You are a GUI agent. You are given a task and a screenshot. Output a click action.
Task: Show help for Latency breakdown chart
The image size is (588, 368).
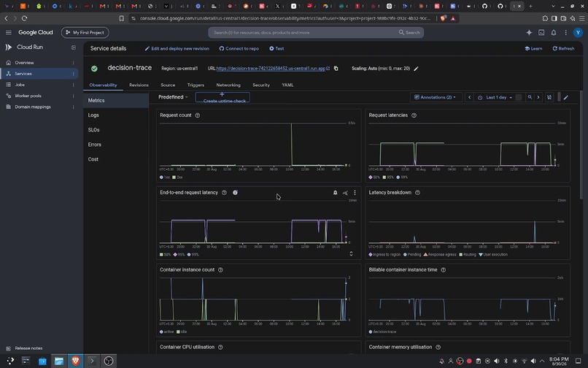click(417, 193)
